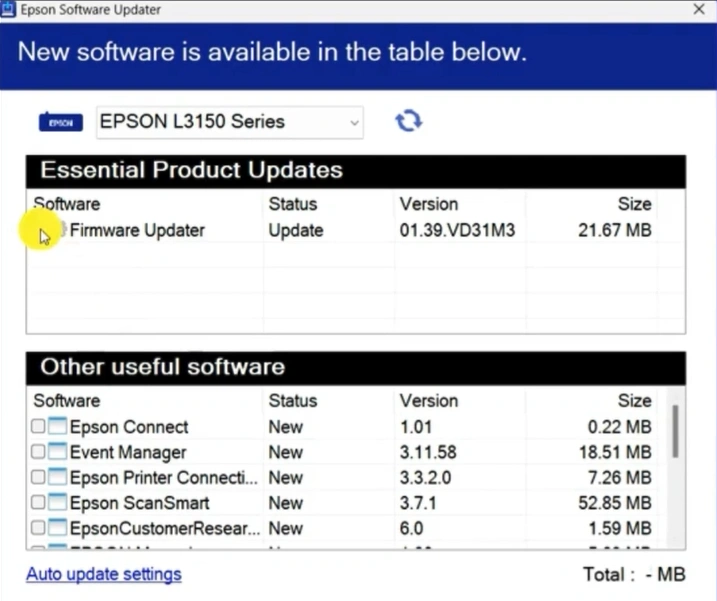The image size is (717, 601).
Task: Open the EPSON L3150 Series printer dropdown
Action: 230,122
